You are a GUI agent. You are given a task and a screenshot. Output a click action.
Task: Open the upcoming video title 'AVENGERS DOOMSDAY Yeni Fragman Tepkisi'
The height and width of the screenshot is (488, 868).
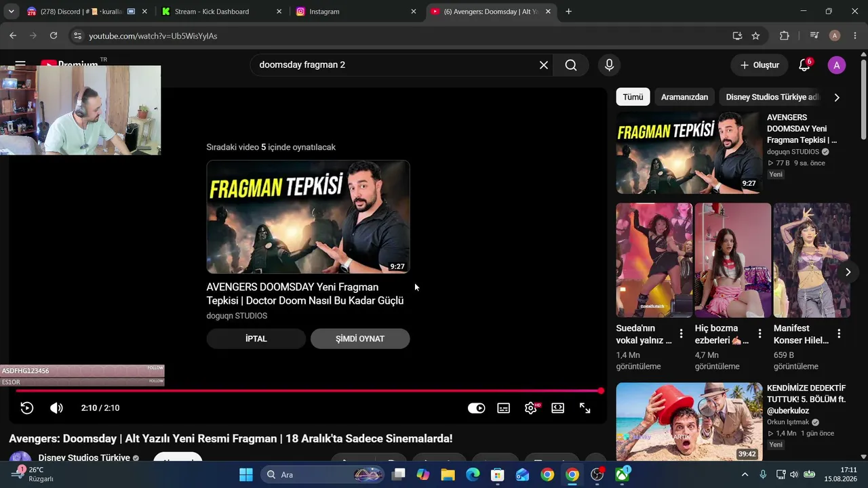(x=305, y=294)
